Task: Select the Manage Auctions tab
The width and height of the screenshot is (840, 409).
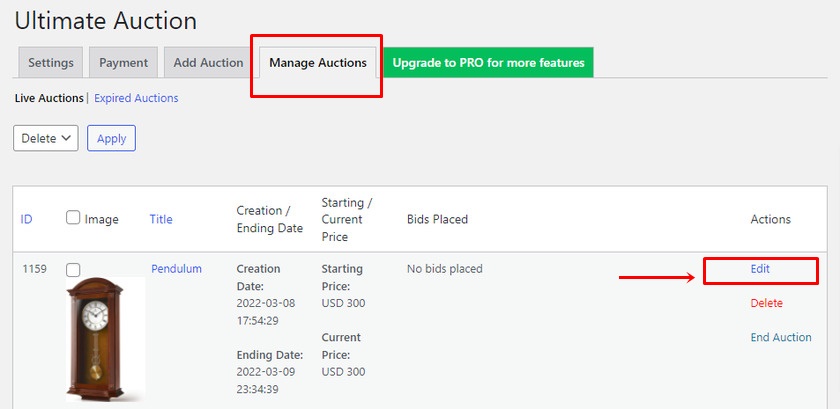Action: coord(318,63)
